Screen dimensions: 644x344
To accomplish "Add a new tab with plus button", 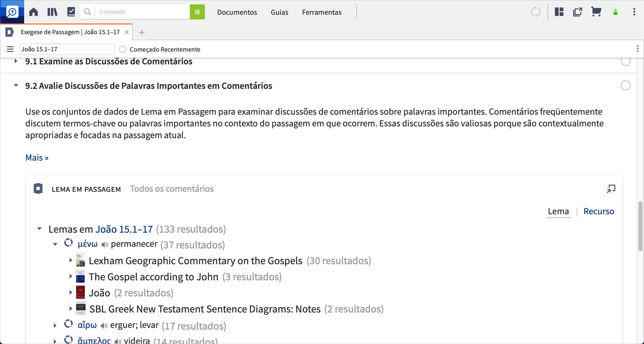I will [142, 33].
